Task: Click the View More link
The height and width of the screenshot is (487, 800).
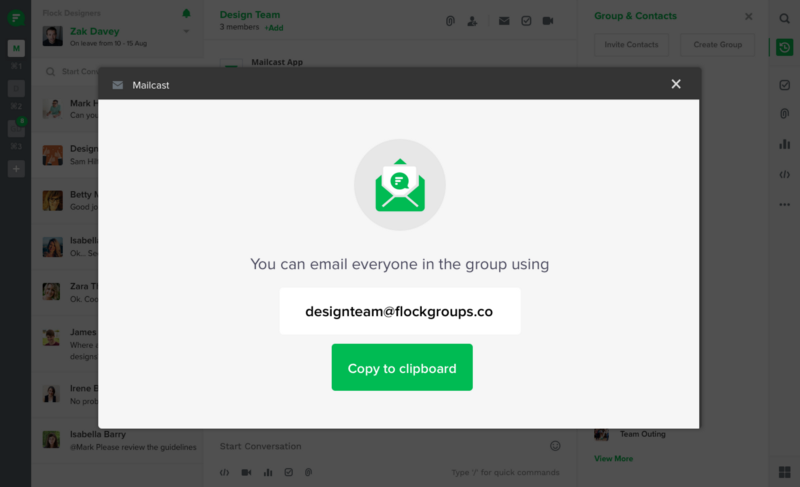Action: 613,458
